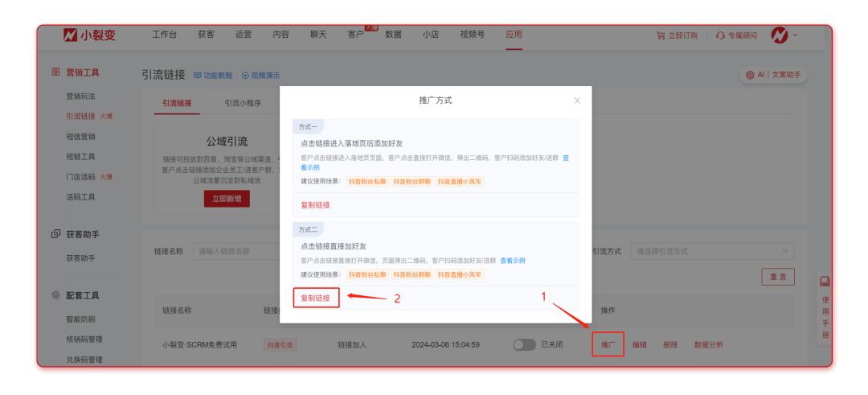Click the 功能教程 book icon
868x395 pixels.
click(x=198, y=76)
